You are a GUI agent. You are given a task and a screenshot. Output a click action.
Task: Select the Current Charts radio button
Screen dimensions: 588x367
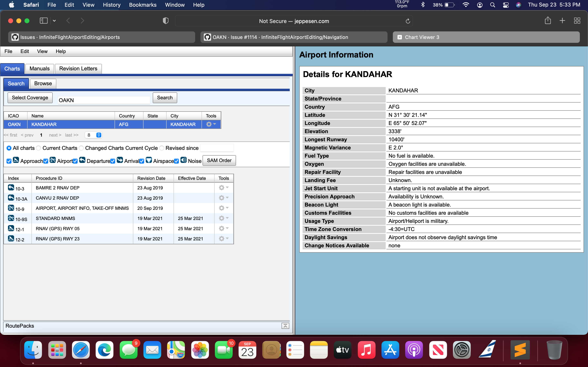(38, 148)
